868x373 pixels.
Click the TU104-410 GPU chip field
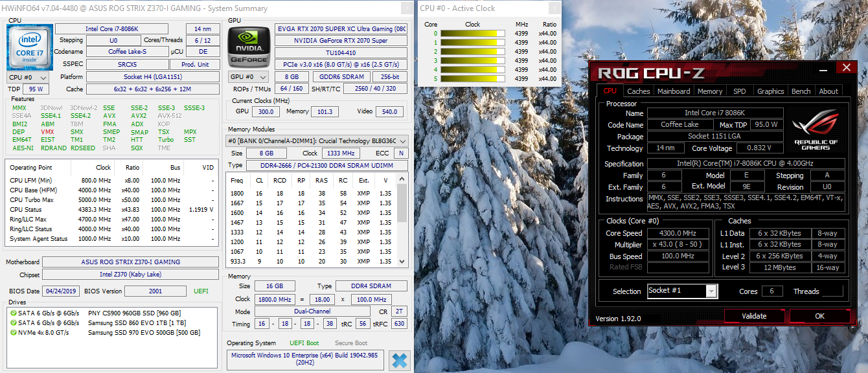(x=341, y=52)
